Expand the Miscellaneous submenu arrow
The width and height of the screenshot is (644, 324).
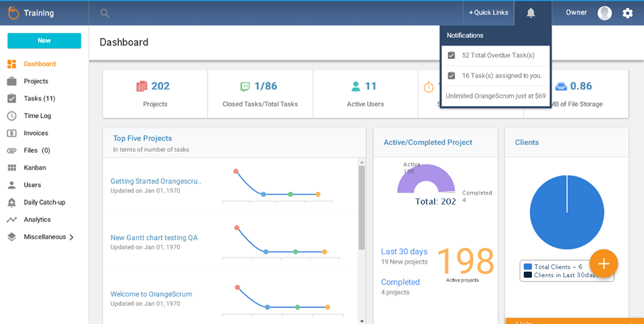coord(71,237)
